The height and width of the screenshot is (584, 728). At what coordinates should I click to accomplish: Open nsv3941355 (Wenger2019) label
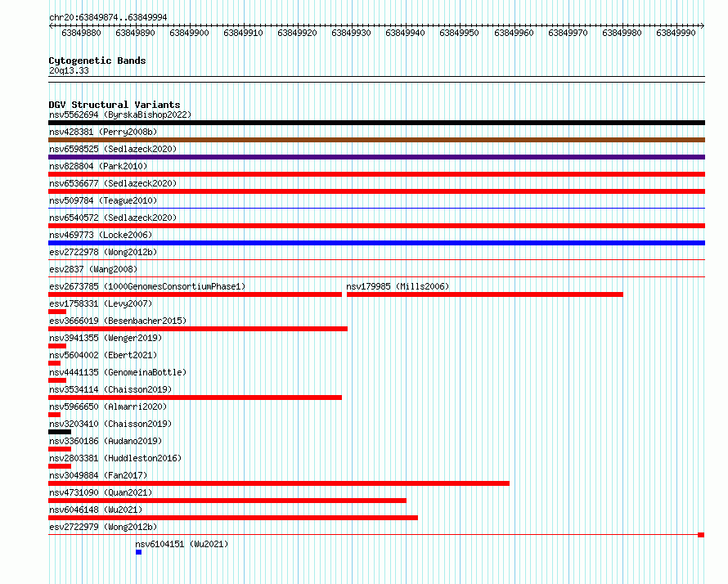(106, 338)
